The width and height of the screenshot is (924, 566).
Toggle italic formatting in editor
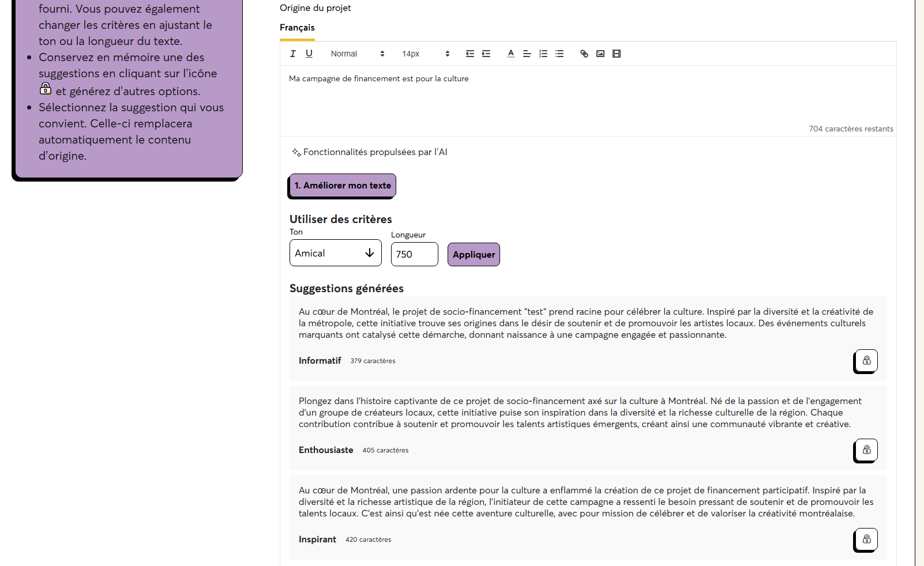293,54
